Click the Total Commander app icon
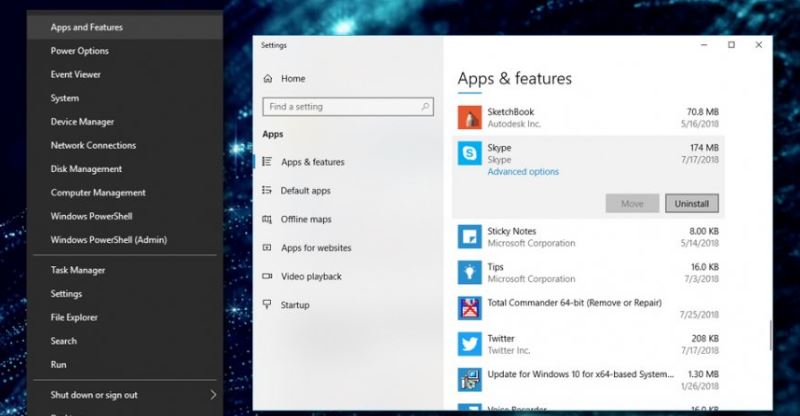 click(469, 308)
